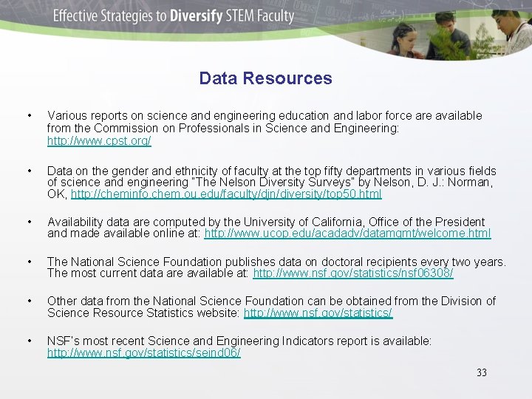Click slide page number 33
The height and width of the screenshot is (399, 532).
click(x=482, y=372)
